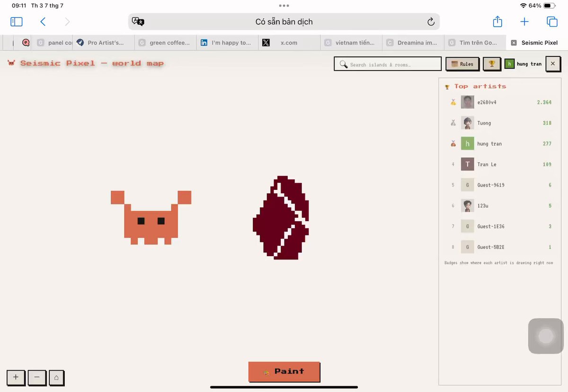Image resolution: width=568 pixels, height=392 pixels.
Task: Open the Rules button
Action: click(x=462, y=64)
